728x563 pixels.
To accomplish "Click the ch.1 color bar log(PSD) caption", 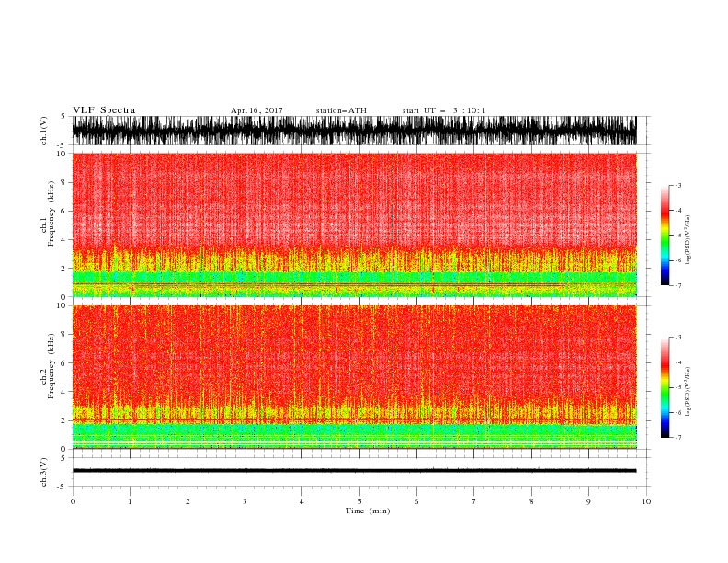I will coord(688,240).
